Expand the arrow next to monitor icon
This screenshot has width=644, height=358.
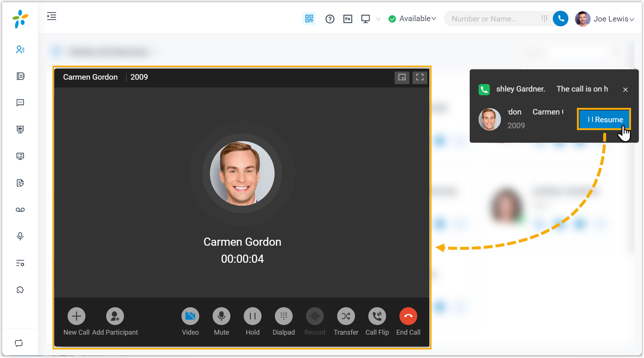point(378,19)
